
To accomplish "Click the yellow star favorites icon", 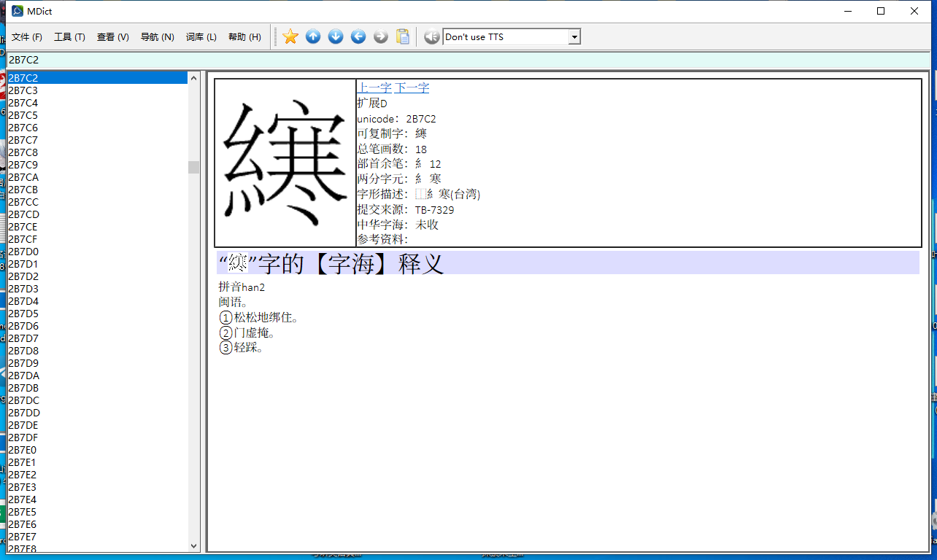I will pyautogui.click(x=290, y=36).
